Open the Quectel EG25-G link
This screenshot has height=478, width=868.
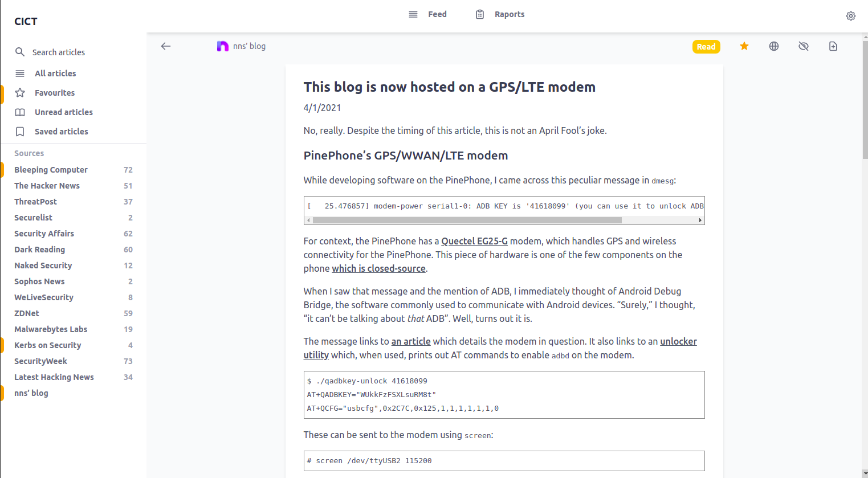pyautogui.click(x=474, y=241)
